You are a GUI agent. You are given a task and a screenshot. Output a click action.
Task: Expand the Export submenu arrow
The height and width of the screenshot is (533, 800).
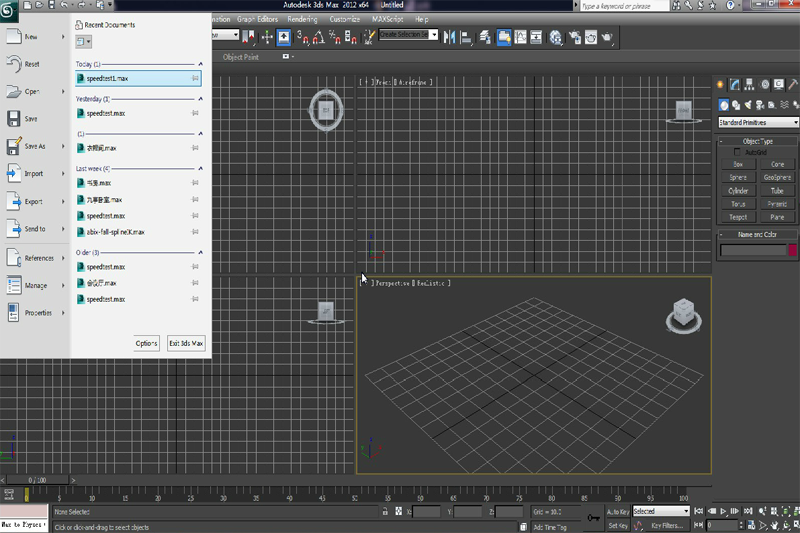click(x=62, y=201)
